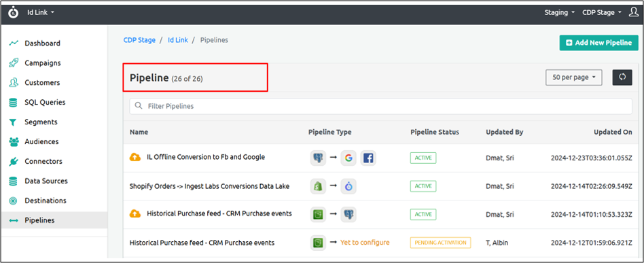
Task: Click the Data Sources database icon
Action: [14, 181]
